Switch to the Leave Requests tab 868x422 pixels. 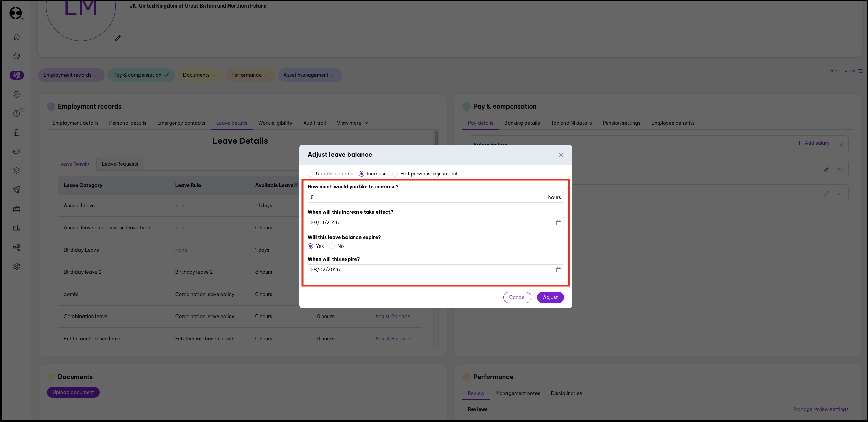[x=120, y=164]
